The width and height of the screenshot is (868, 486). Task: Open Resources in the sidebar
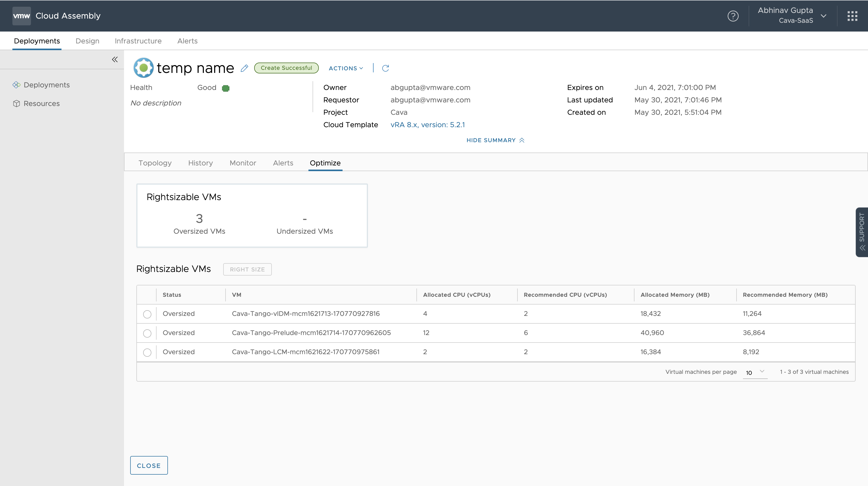click(x=41, y=104)
